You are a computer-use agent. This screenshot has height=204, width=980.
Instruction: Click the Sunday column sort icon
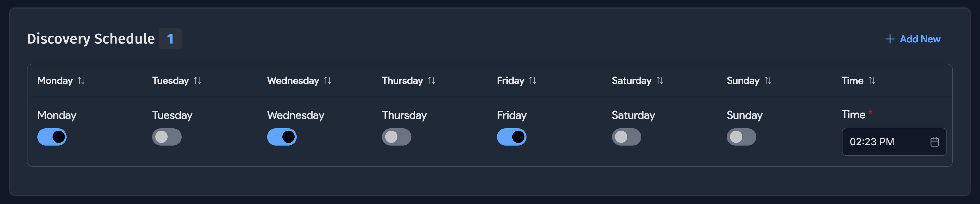767,81
